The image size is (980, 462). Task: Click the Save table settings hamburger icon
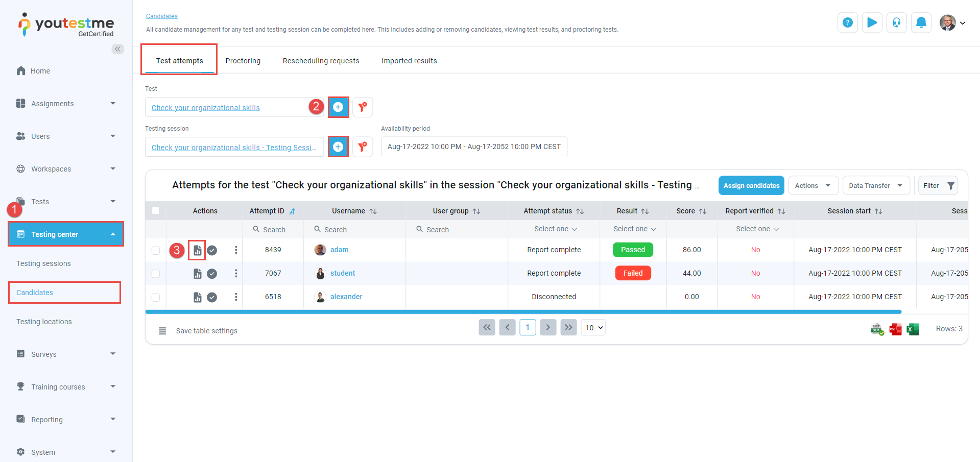coord(162,331)
